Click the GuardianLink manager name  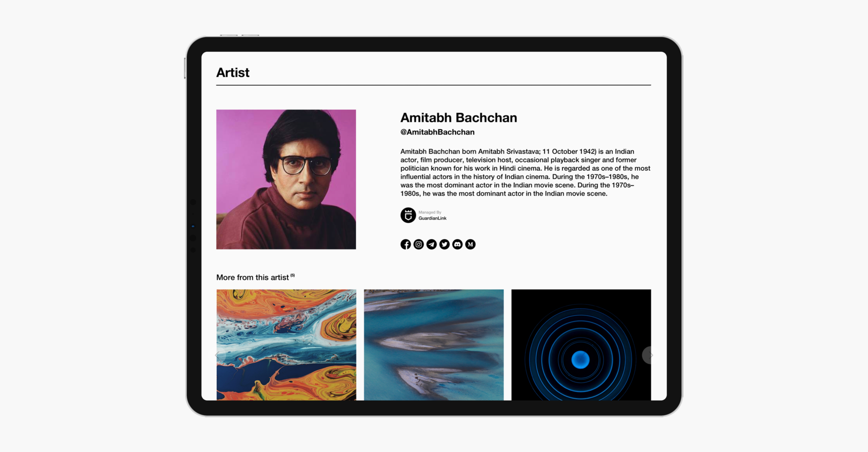(x=432, y=218)
